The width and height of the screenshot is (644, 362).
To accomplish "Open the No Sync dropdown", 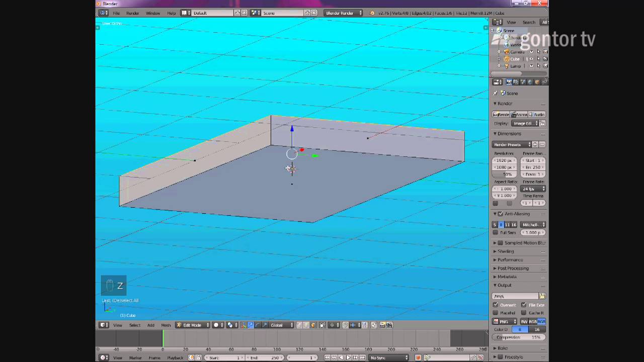I will tap(388, 357).
